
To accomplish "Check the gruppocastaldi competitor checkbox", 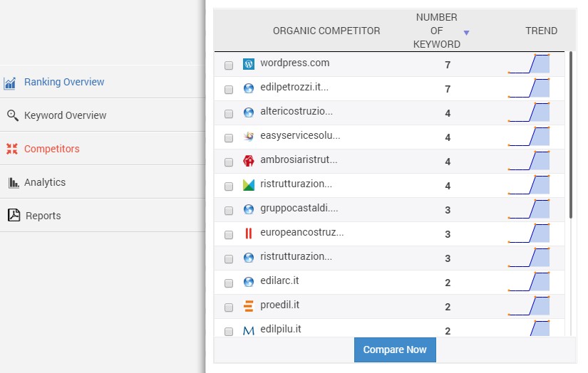I will click(229, 211).
